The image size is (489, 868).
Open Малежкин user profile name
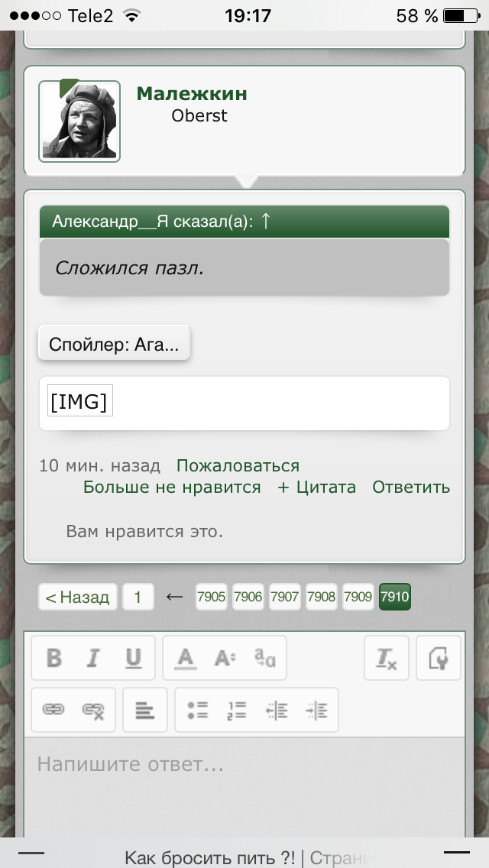192,93
